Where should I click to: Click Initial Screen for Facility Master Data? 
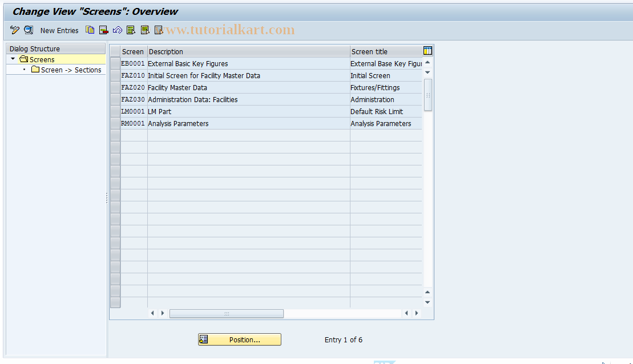pos(249,76)
